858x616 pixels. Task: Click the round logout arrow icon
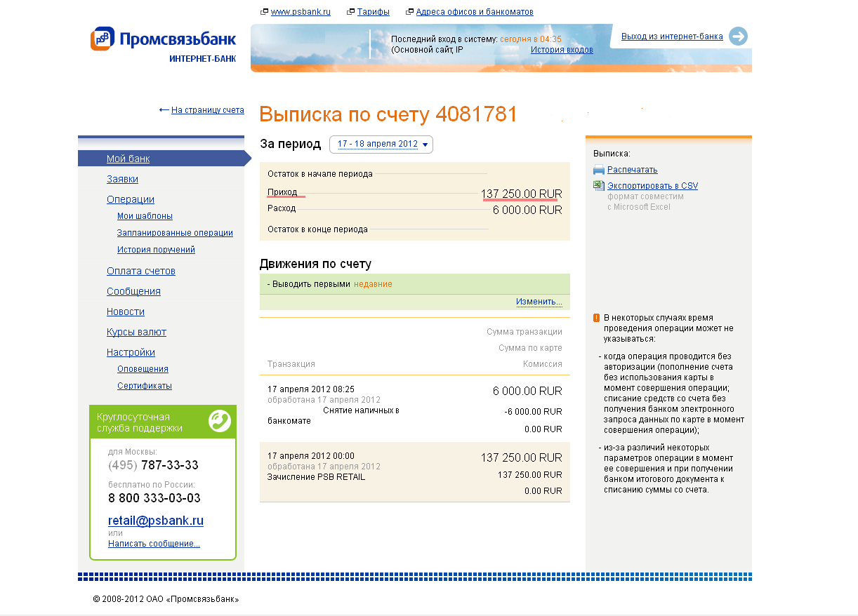[738, 36]
